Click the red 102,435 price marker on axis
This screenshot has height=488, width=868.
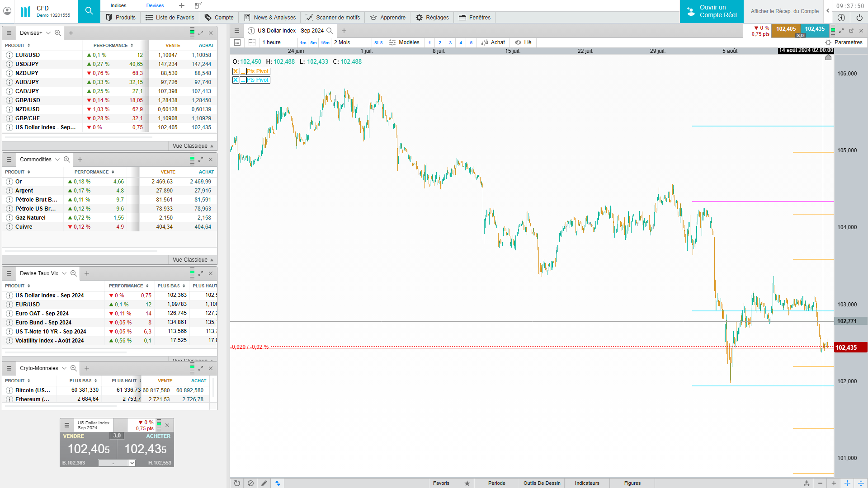pyautogui.click(x=850, y=347)
